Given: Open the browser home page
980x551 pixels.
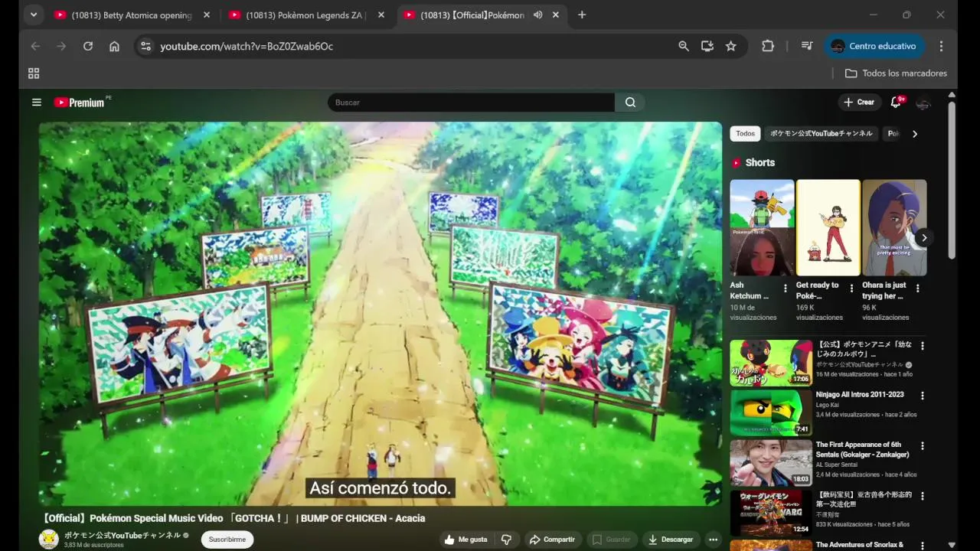Looking at the screenshot, I should point(114,46).
